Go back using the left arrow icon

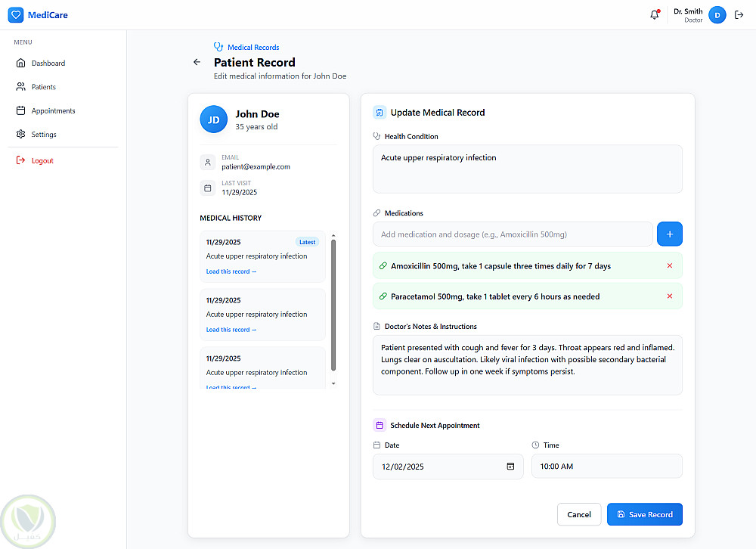pyautogui.click(x=197, y=62)
